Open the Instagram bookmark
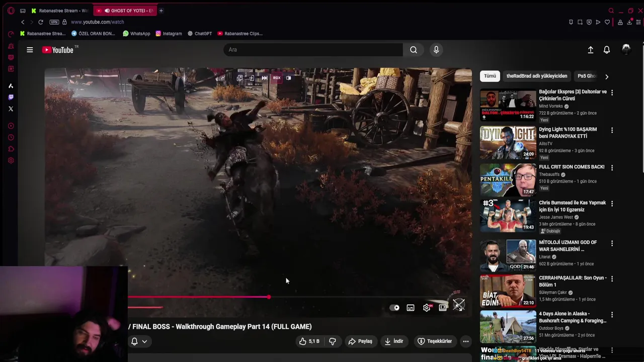The height and width of the screenshot is (362, 644). coord(169,34)
